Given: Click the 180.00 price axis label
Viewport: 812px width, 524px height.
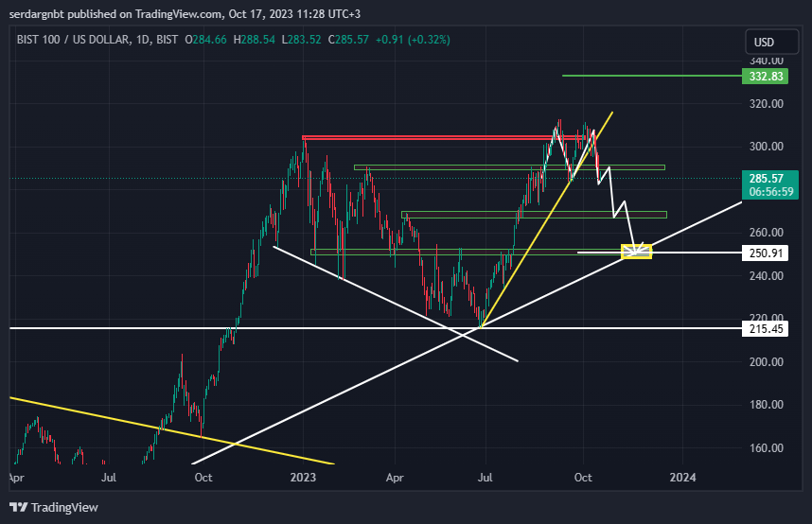Looking at the screenshot, I should point(766,405).
